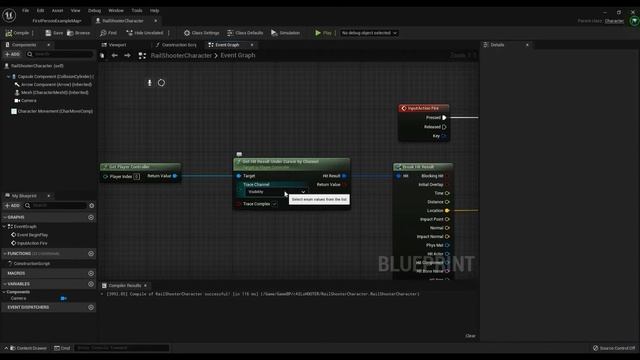Click Add button in My Blueprint panel
The width and height of the screenshot is (640, 360).
pyautogui.click(x=12, y=206)
